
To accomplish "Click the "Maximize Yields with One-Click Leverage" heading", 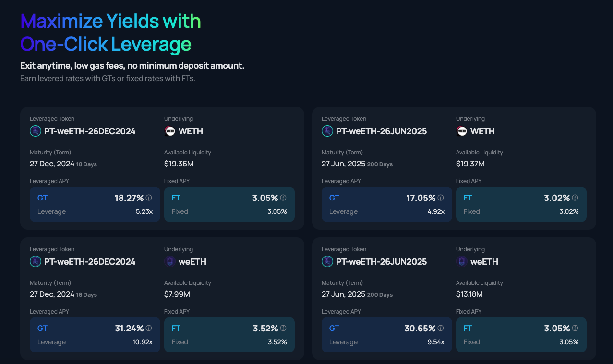I will coord(110,33).
